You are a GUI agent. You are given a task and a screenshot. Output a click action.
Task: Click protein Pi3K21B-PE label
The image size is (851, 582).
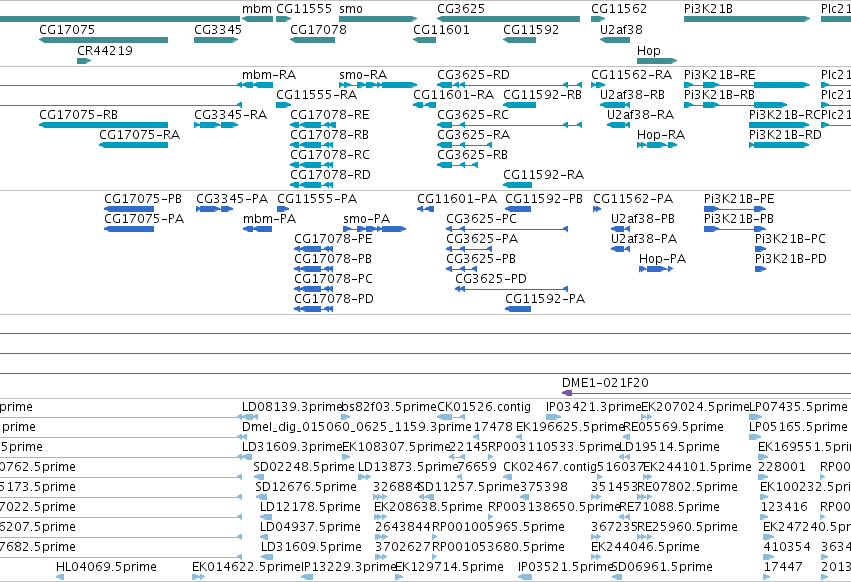pos(739,199)
